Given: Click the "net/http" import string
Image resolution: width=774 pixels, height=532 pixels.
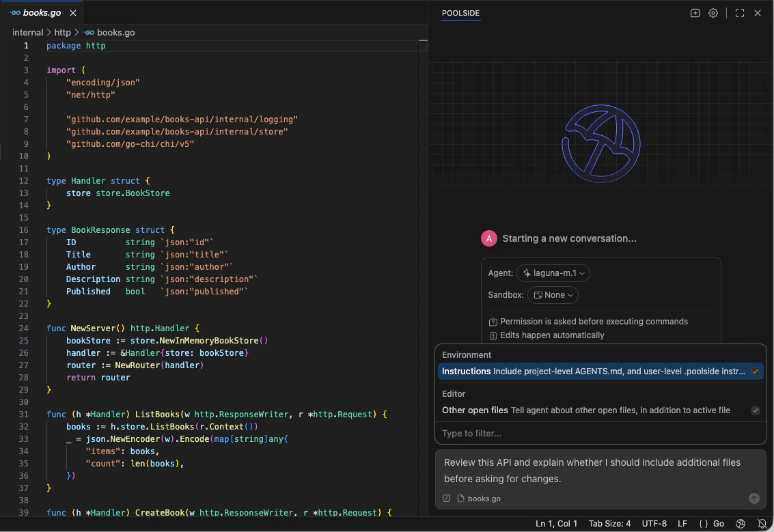Looking at the screenshot, I should click(x=91, y=95).
